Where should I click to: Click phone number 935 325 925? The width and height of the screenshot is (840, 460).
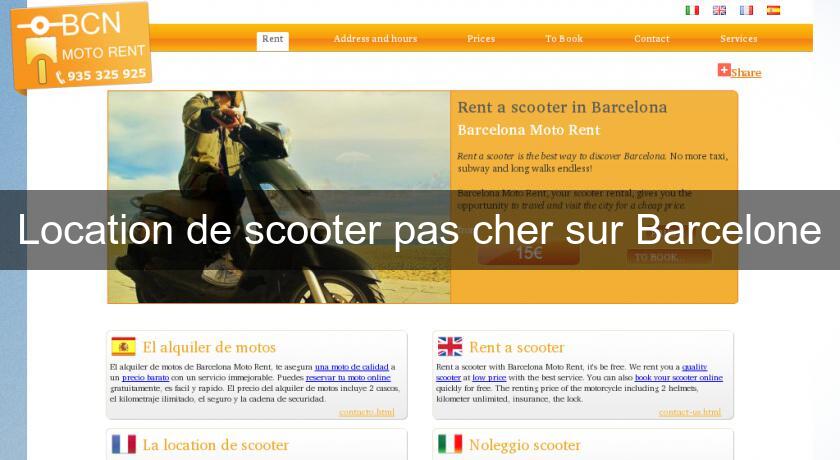click(106, 74)
